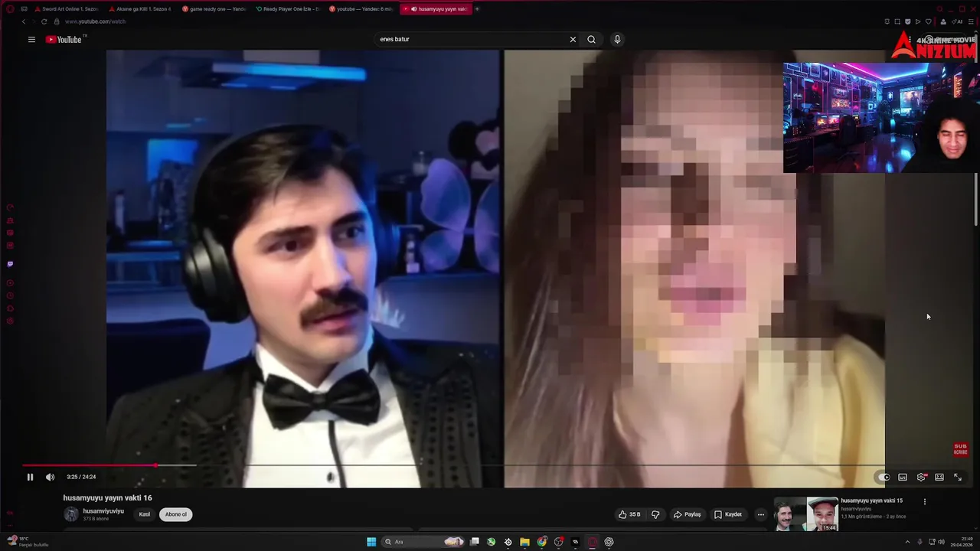
Task: Bookmark page with the heart icon
Action: [x=929, y=21]
